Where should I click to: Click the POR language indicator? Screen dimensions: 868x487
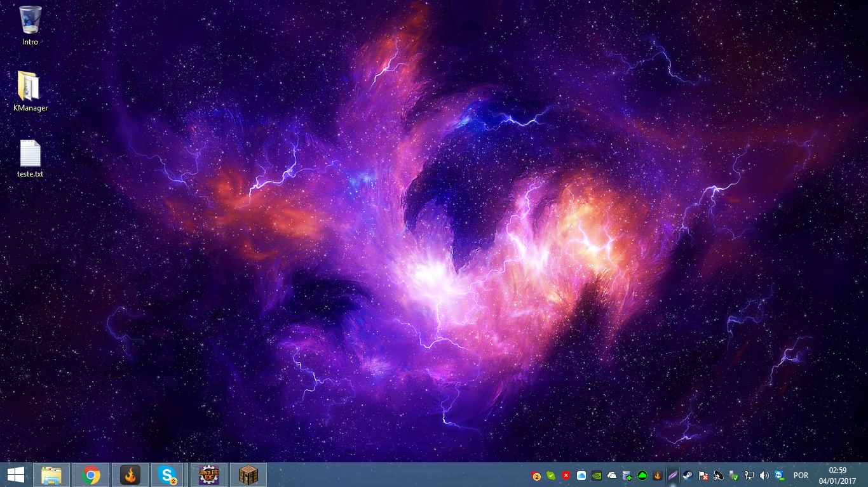pyautogui.click(x=801, y=476)
